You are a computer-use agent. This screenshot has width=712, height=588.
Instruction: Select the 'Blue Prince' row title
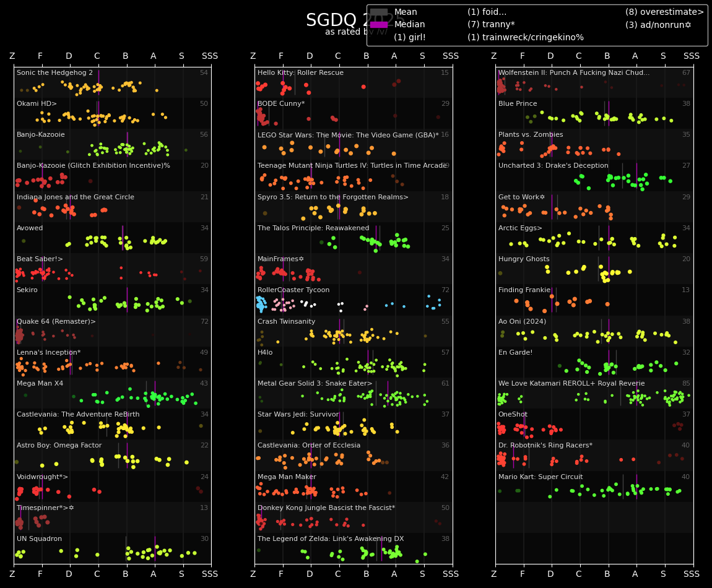point(518,103)
